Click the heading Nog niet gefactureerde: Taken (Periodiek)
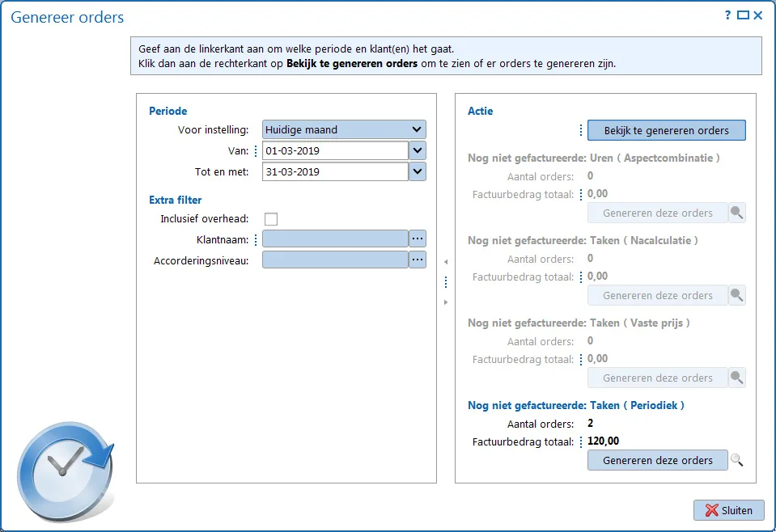Image resolution: width=776 pixels, height=532 pixels. (x=576, y=405)
